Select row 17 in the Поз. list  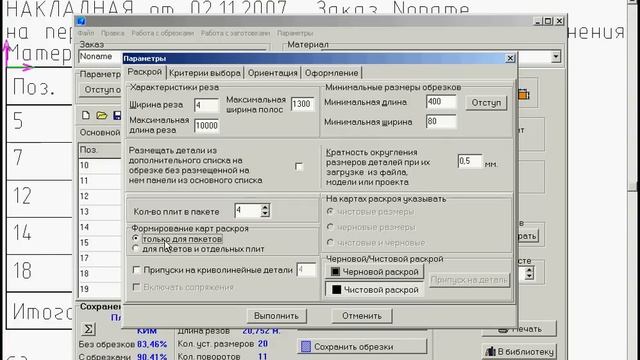coord(100,258)
